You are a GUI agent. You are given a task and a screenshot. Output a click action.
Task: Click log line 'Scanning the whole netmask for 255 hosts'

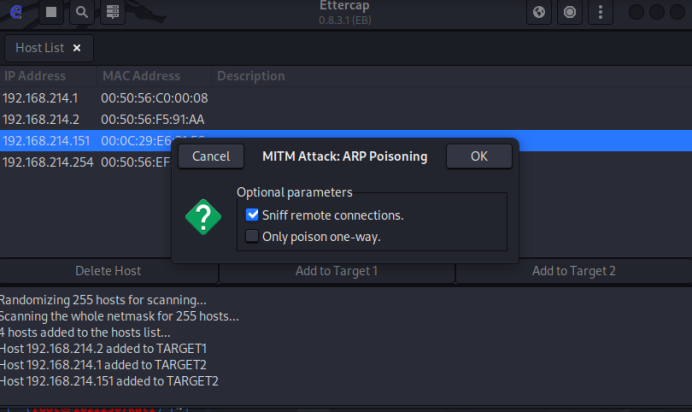[119, 316]
